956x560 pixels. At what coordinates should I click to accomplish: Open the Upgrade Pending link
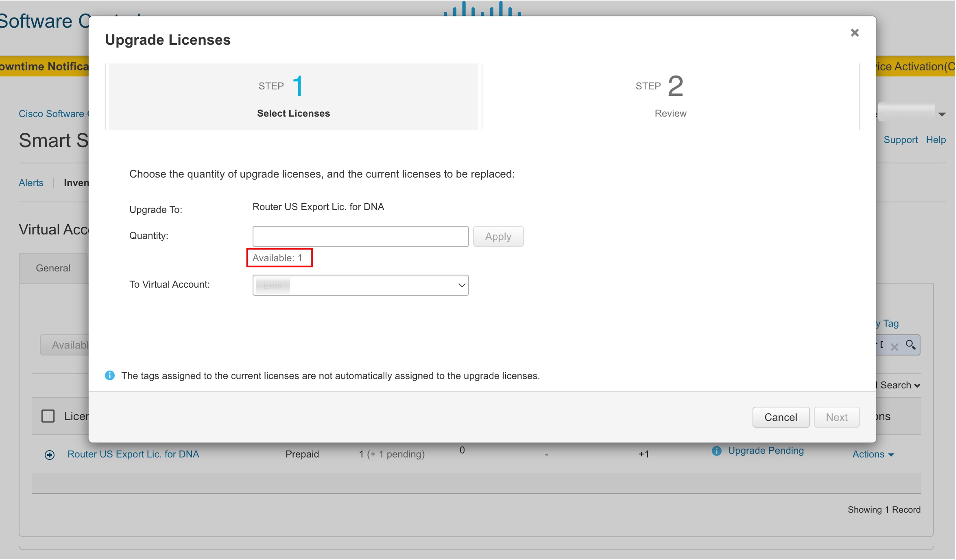point(766,450)
